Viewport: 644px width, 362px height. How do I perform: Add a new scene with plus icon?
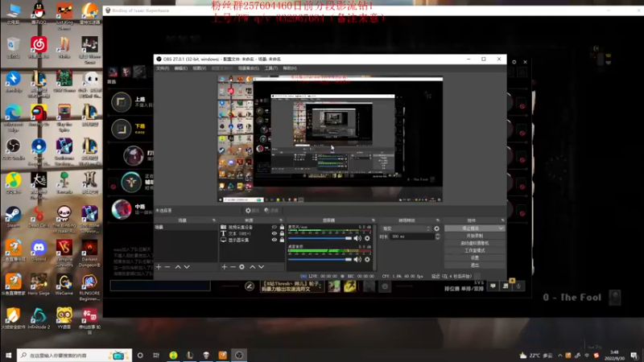tap(159, 267)
